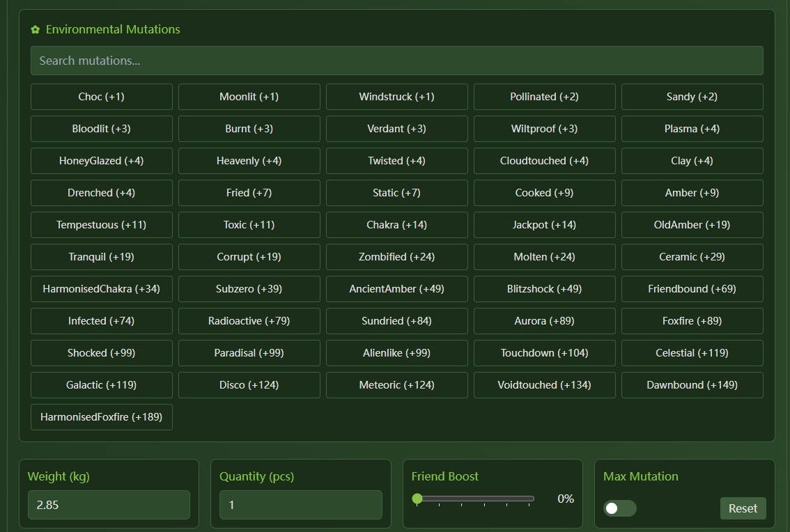The height and width of the screenshot is (532, 790).
Task: Click the Weight (kg) input box
Action: (x=109, y=504)
